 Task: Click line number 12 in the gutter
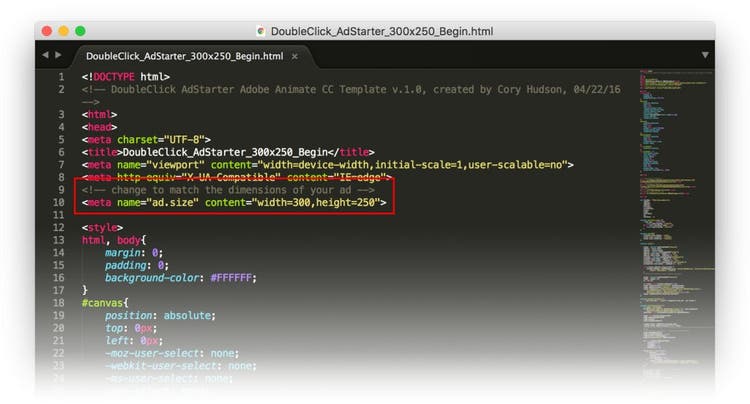(60, 228)
